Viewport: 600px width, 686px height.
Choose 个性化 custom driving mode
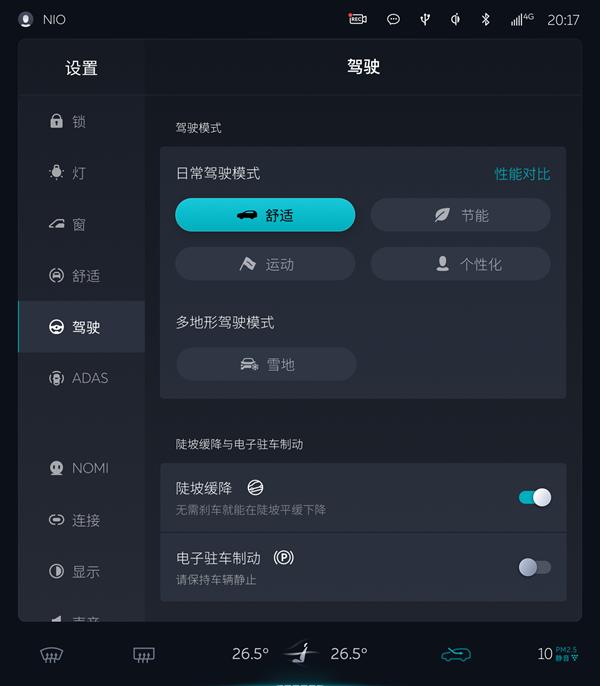click(x=460, y=264)
